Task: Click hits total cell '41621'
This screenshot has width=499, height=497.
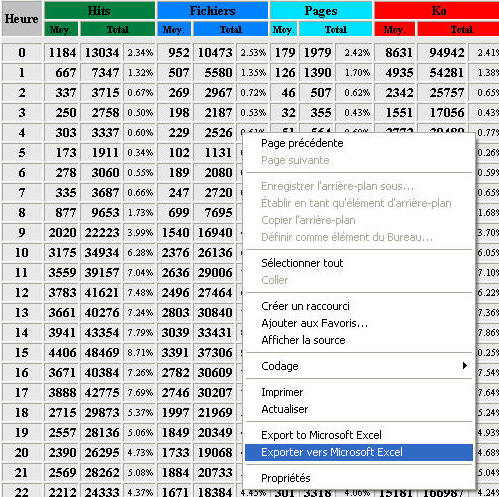Action: 101,293
